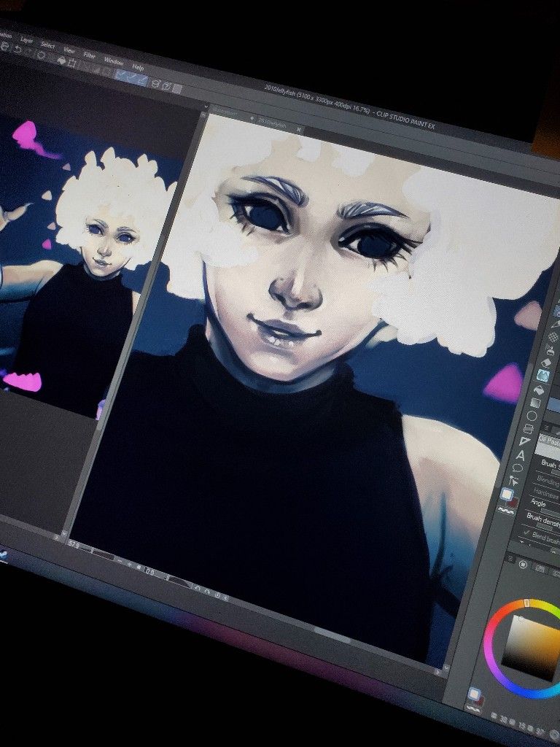Click the Clear (dotted circle) command bar icon

[x=42, y=55]
